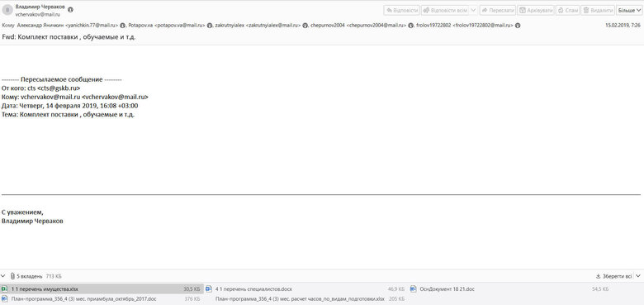Click the Відповісти всім button
The width and height of the screenshot is (644, 305).
[445, 10]
